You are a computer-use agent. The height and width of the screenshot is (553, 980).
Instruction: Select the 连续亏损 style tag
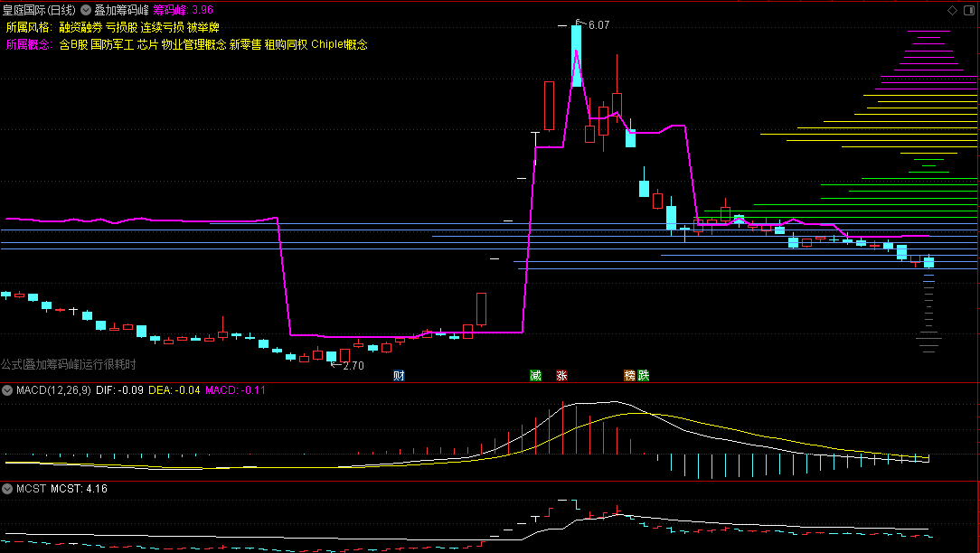click(162, 27)
